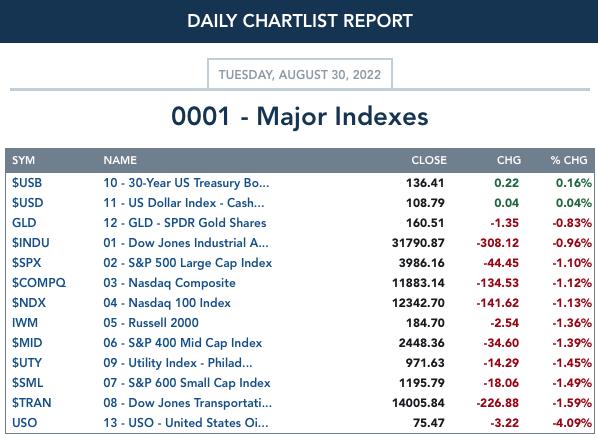The image size is (598, 438).
Task: Sort table by CLOSE column header
Action: point(429,160)
